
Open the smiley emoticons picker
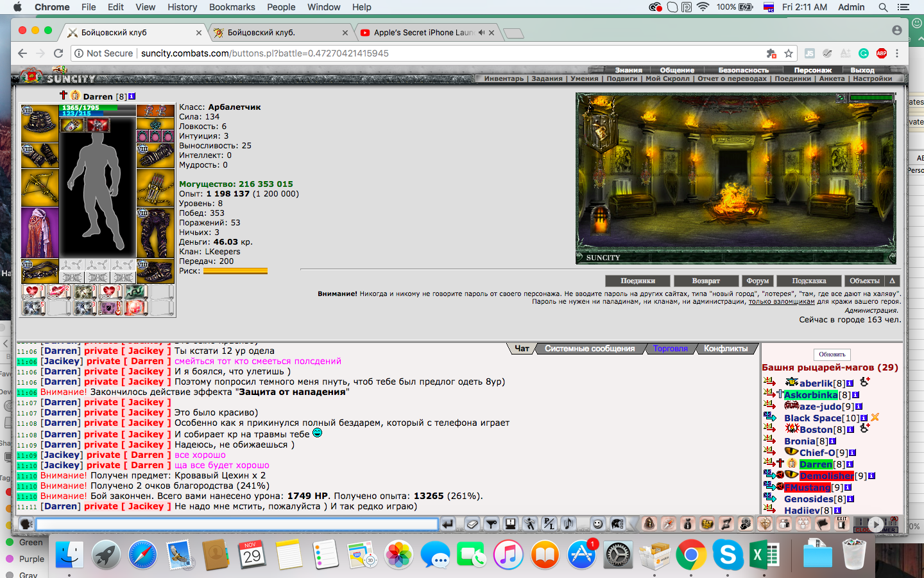(597, 524)
